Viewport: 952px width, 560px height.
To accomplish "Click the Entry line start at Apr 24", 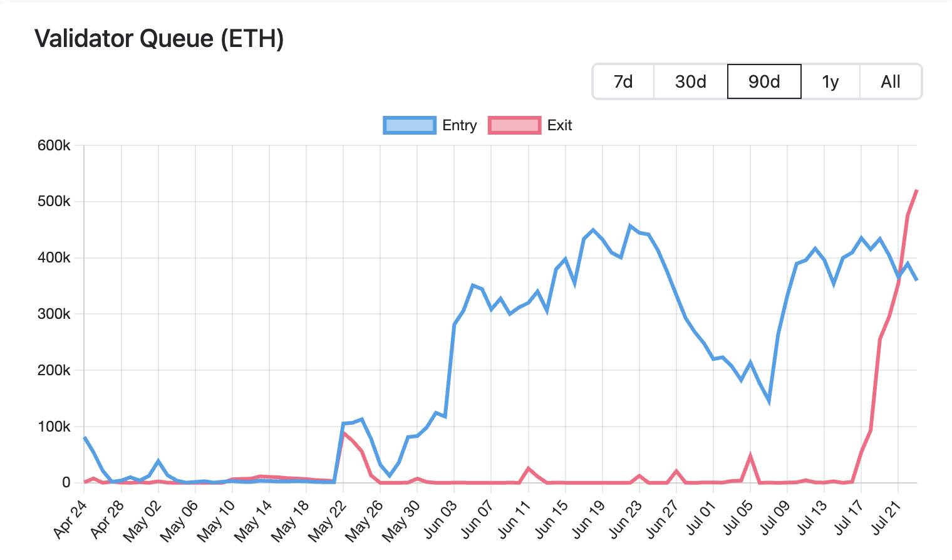I will tap(85, 438).
